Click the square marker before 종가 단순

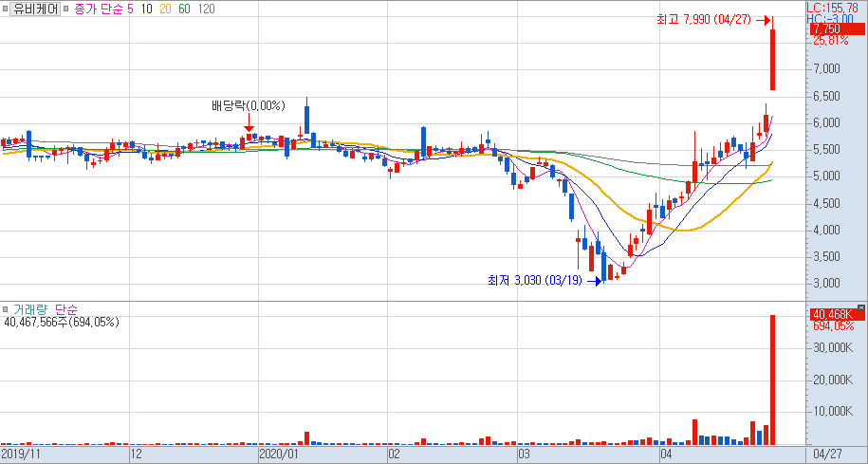coord(65,9)
